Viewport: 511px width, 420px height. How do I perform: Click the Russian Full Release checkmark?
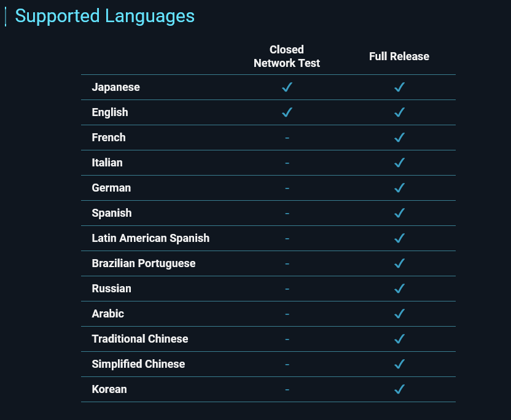point(399,289)
